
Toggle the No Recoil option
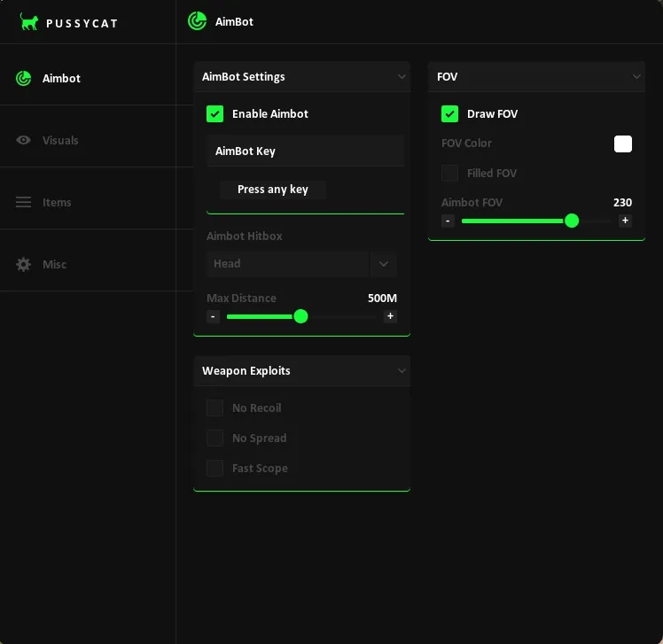[214, 407]
